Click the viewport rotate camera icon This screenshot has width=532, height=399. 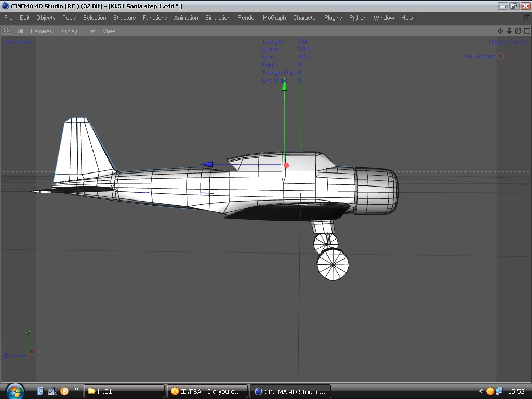tap(518, 31)
